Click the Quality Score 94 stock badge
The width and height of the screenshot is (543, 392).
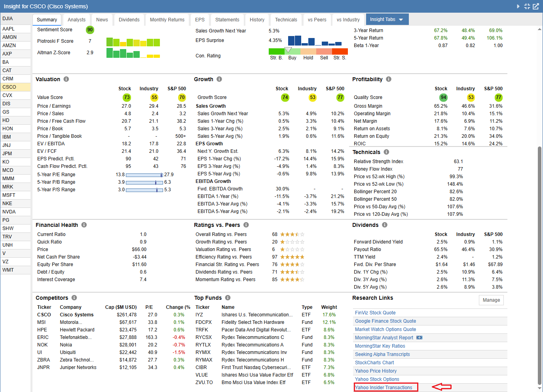[x=443, y=97]
